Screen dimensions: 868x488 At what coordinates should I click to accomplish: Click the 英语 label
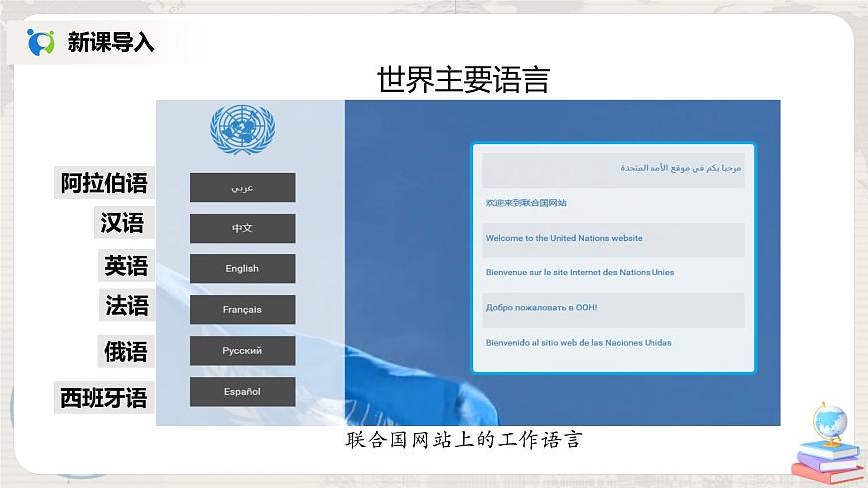click(126, 265)
